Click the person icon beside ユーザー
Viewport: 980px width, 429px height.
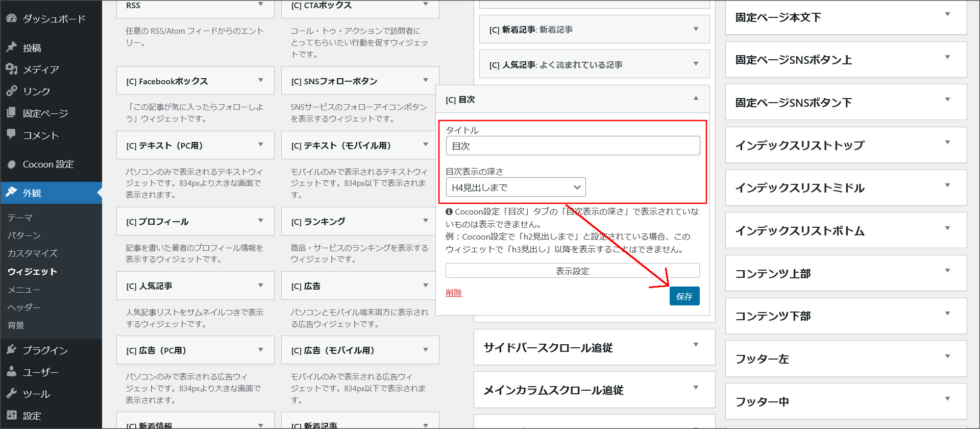coord(12,372)
